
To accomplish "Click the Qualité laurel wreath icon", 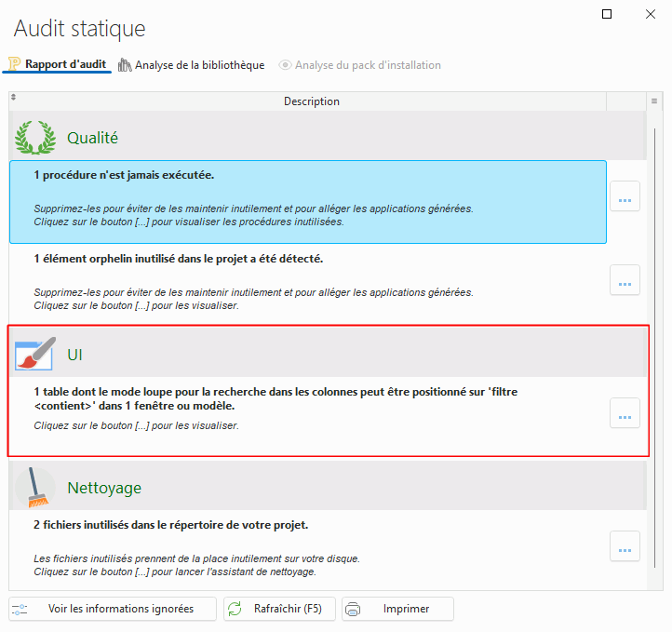I will (x=35, y=138).
